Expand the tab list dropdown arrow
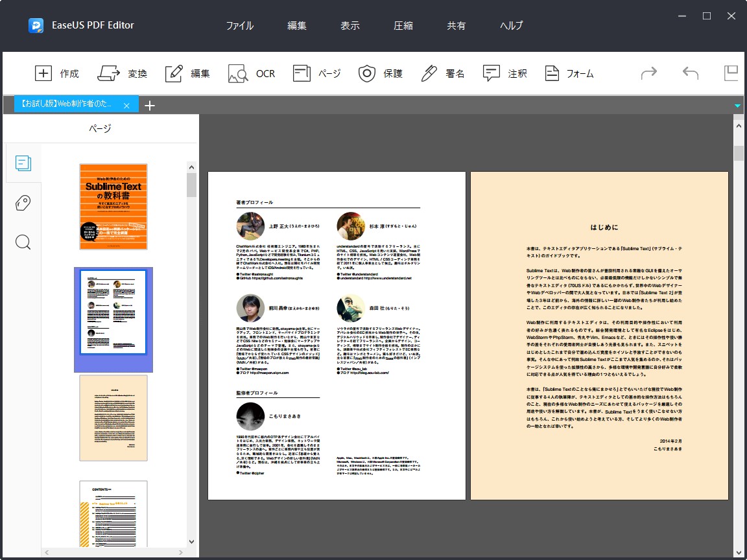The height and width of the screenshot is (560, 747). (737, 106)
